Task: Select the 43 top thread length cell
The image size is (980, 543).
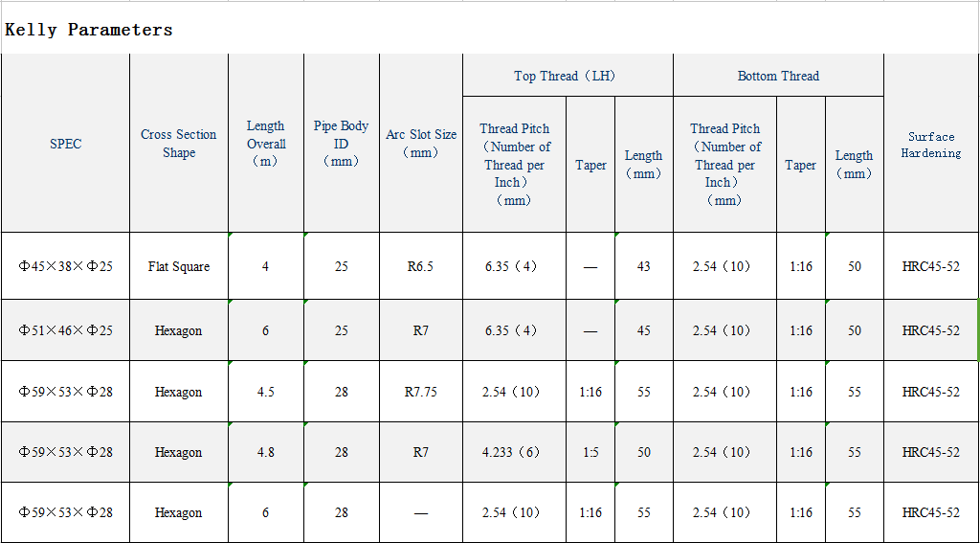Action: [643, 266]
